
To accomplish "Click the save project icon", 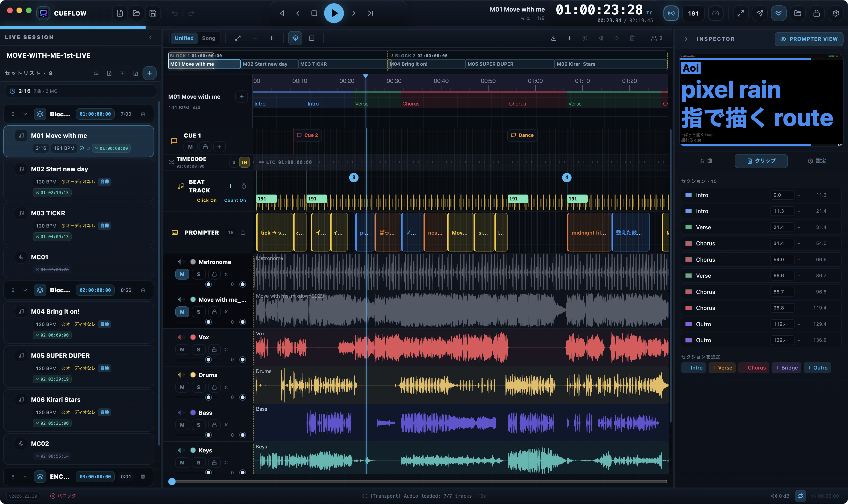I will click(x=153, y=13).
